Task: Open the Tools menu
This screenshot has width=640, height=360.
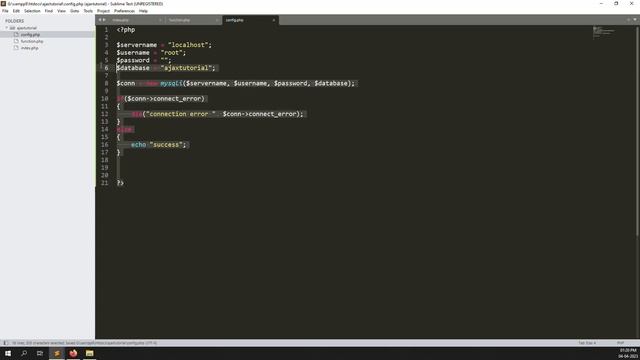Action: (x=88, y=11)
